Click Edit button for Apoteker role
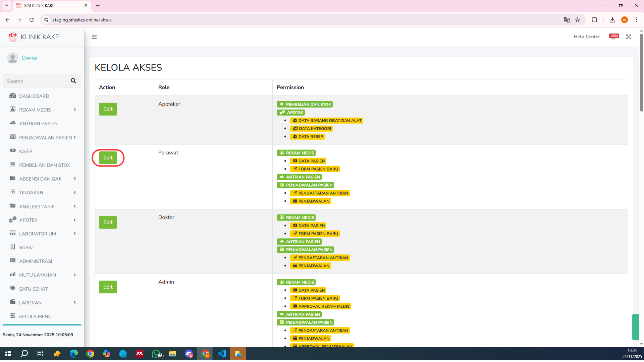 coord(108,109)
